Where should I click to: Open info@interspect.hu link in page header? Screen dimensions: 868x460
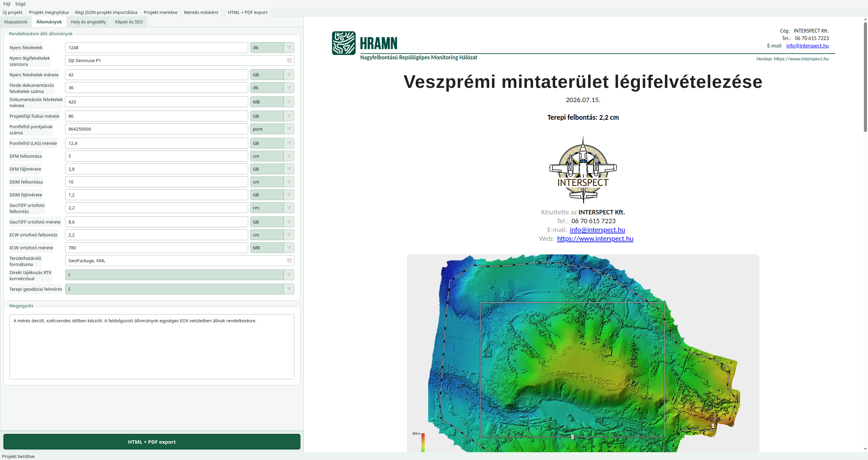coord(807,46)
